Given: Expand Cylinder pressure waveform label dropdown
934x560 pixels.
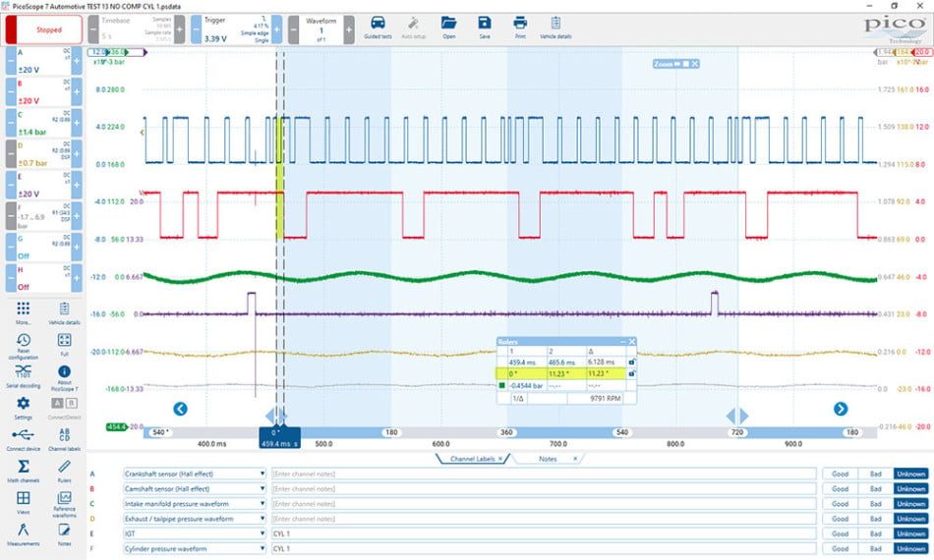Looking at the screenshot, I should click(x=263, y=548).
